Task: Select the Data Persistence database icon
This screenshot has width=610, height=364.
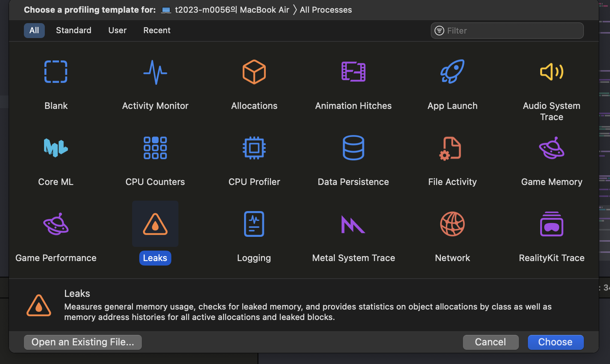Action: [x=353, y=148]
